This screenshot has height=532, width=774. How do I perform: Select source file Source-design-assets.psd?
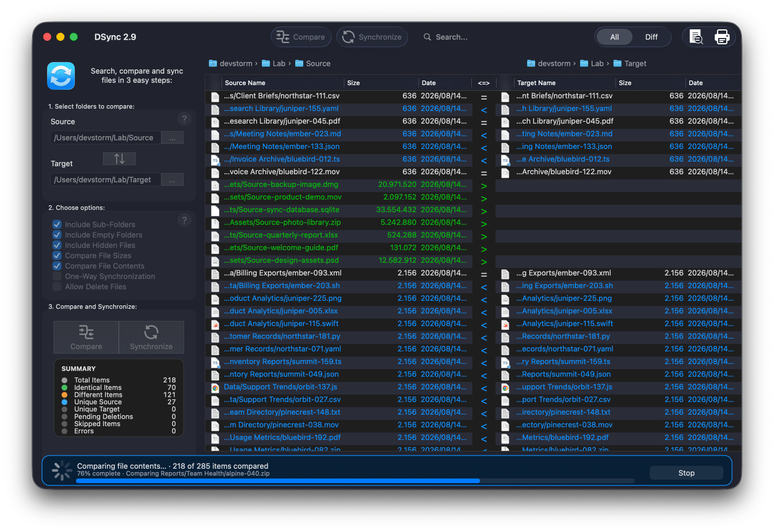click(281, 260)
